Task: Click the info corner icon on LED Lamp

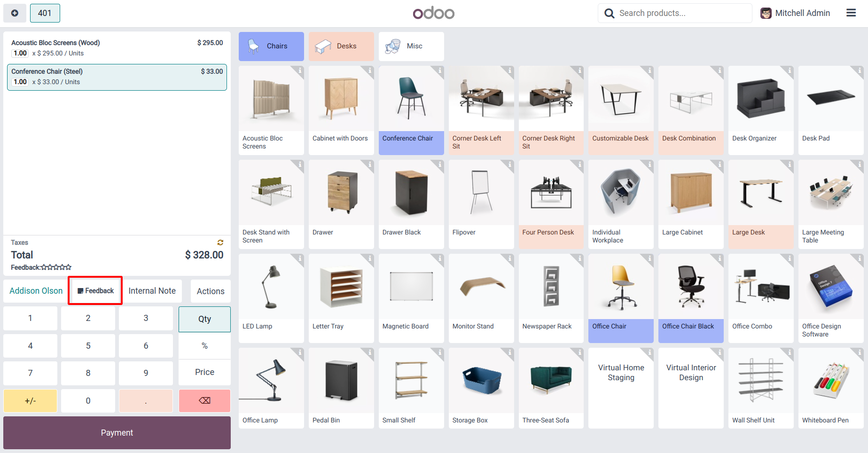Action: coord(300,258)
